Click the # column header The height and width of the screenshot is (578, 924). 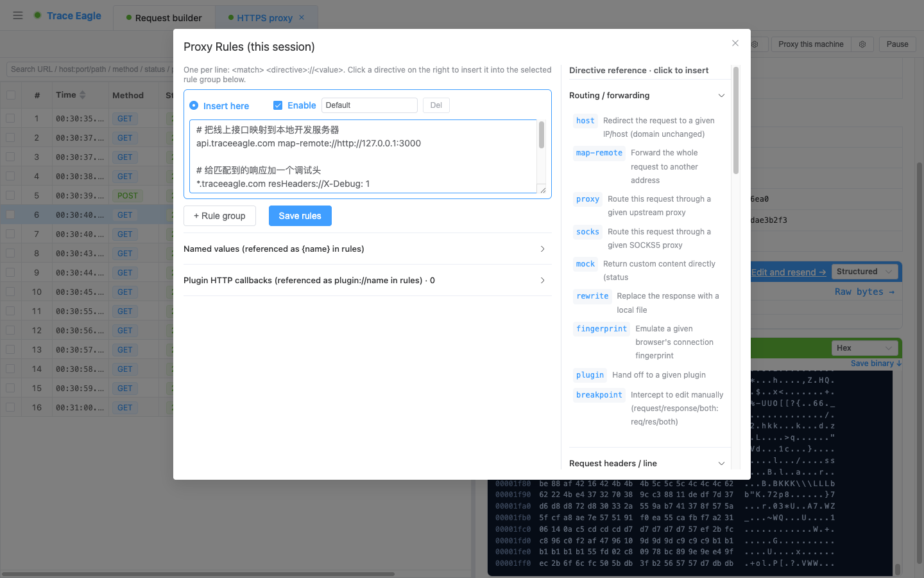tap(37, 95)
